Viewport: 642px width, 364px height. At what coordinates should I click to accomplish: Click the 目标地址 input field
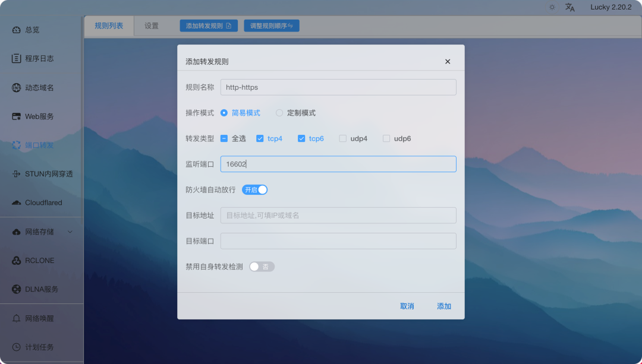point(338,216)
